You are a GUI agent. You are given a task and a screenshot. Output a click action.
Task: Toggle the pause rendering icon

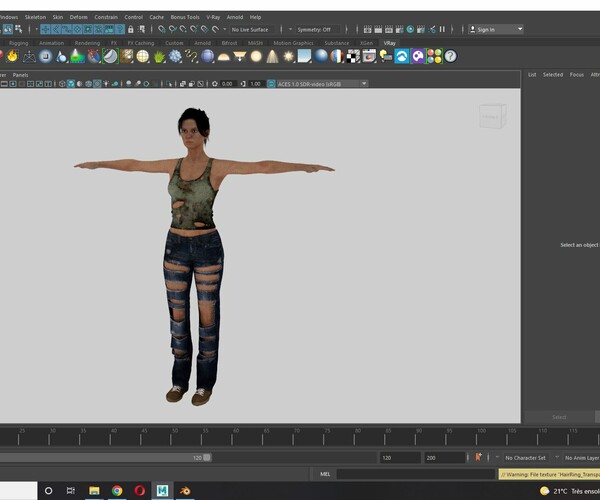coord(442,29)
